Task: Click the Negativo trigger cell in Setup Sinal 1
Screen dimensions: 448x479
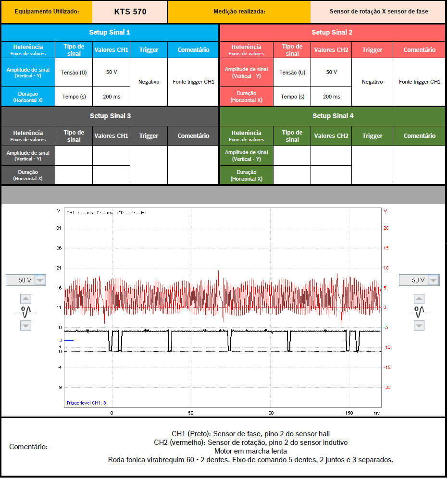Action: pyautogui.click(x=149, y=82)
